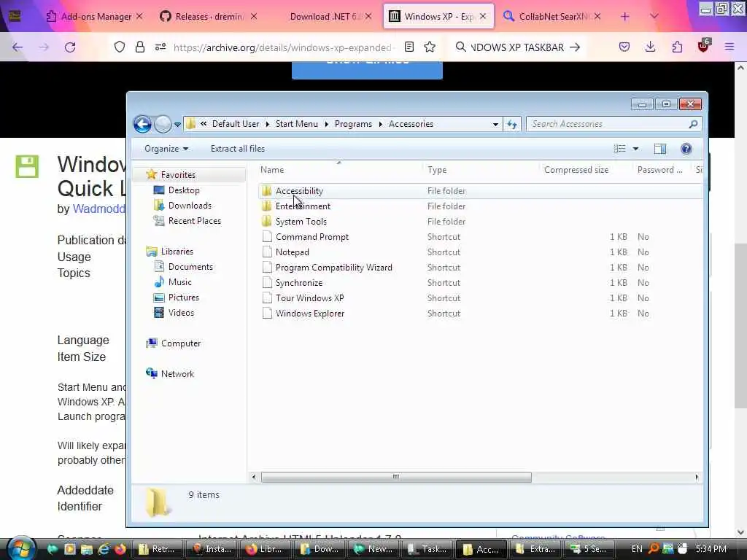Select the Command Prompt shortcut
Screen dimensions: 747x560
(x=312, y=237)
